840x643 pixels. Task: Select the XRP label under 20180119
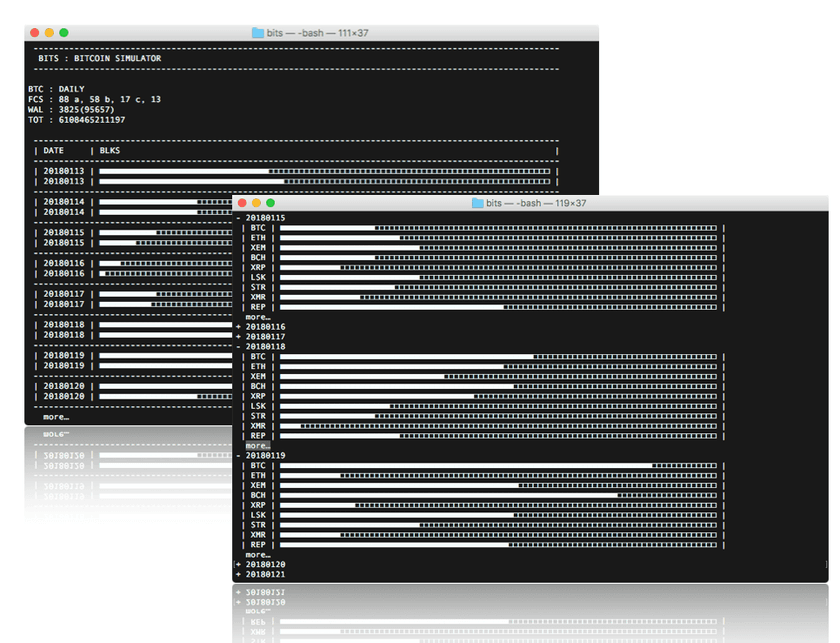[x=258, y=505]
